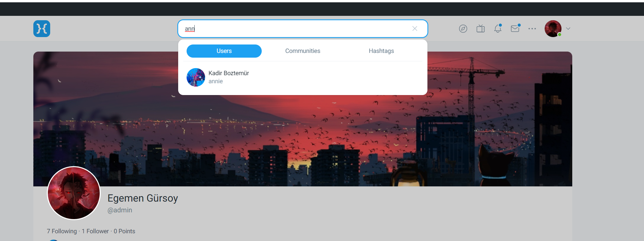This screenshot has width=644, height=241.
Task: Click Kadir Boztemür's avatar thumbnail
Action: tap(196, 77)
